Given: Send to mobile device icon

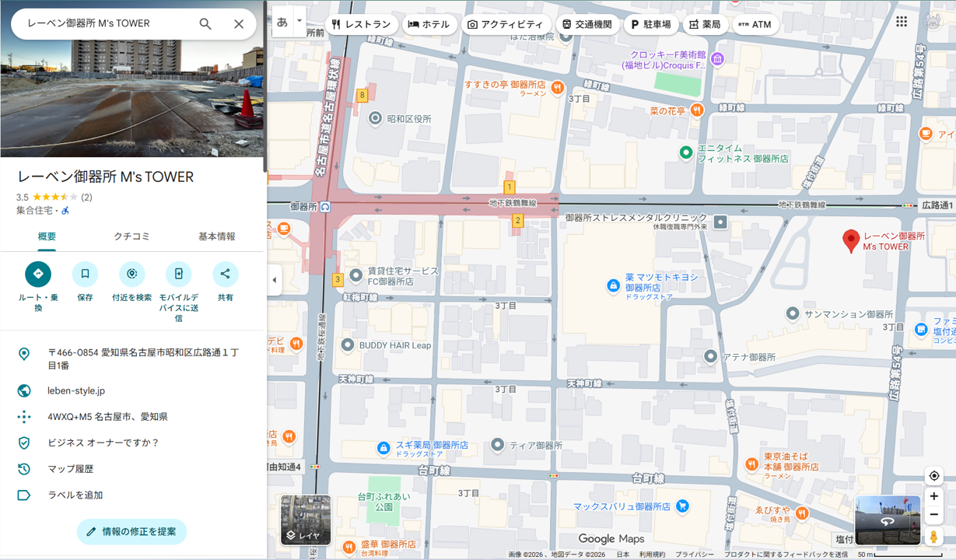Looking at the screenshot, I should [x=178, y=274].
